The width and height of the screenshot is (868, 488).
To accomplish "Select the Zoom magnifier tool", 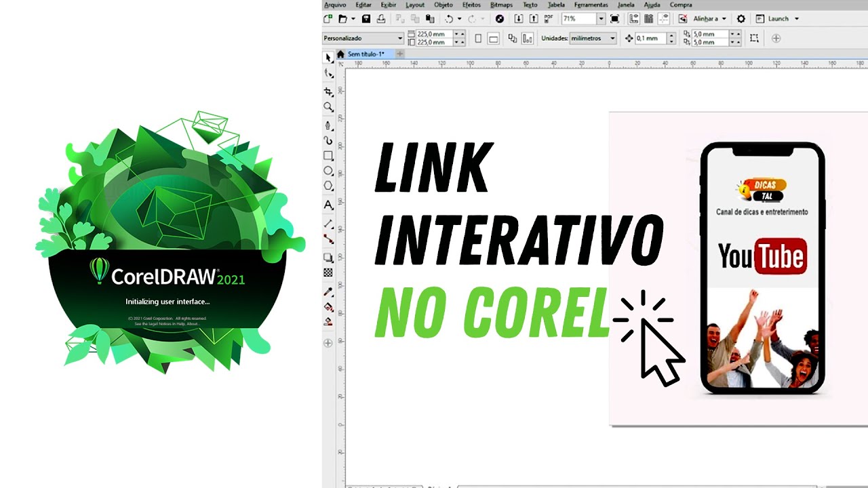I will [x=329, y=107].
